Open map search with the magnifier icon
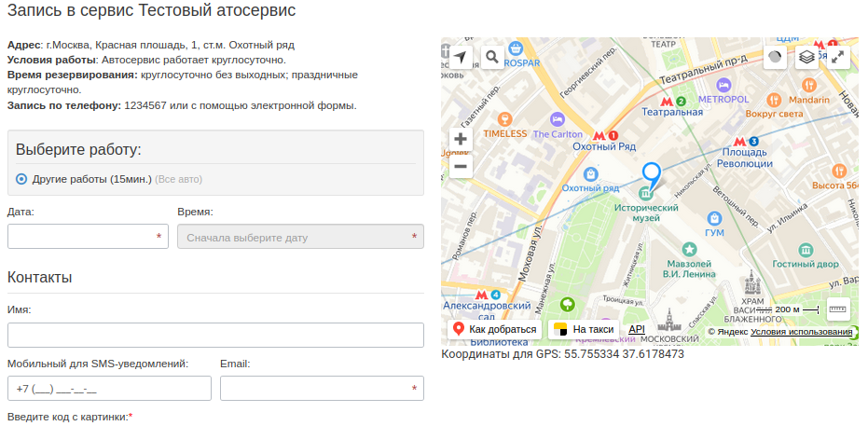 coord(492,57)
